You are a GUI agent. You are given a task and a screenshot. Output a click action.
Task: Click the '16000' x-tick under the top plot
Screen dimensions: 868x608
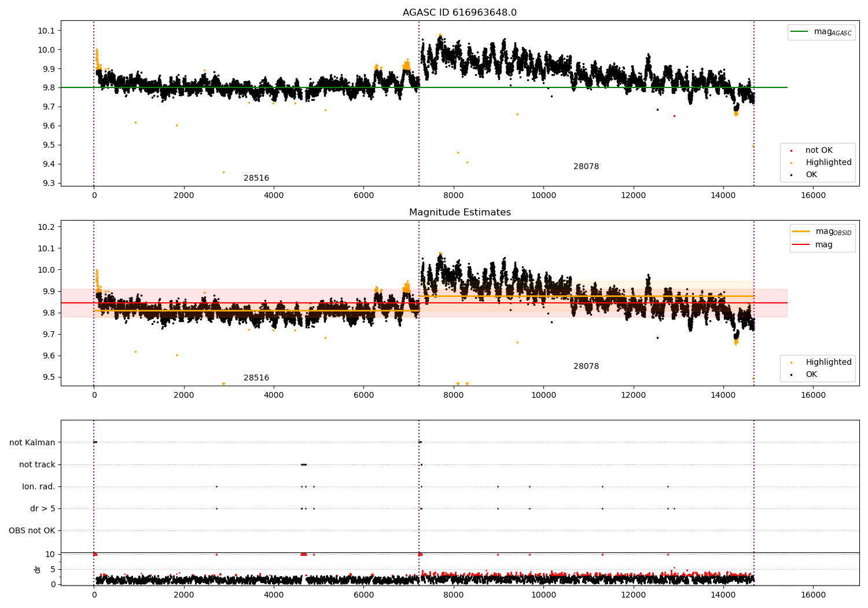[813, 196]
